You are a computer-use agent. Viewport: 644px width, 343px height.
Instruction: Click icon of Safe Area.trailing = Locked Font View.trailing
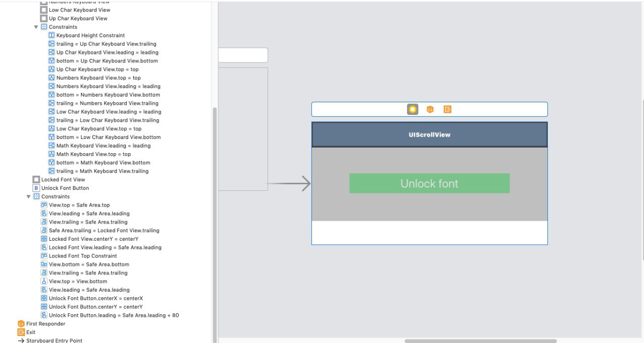[x=44, y=231]
